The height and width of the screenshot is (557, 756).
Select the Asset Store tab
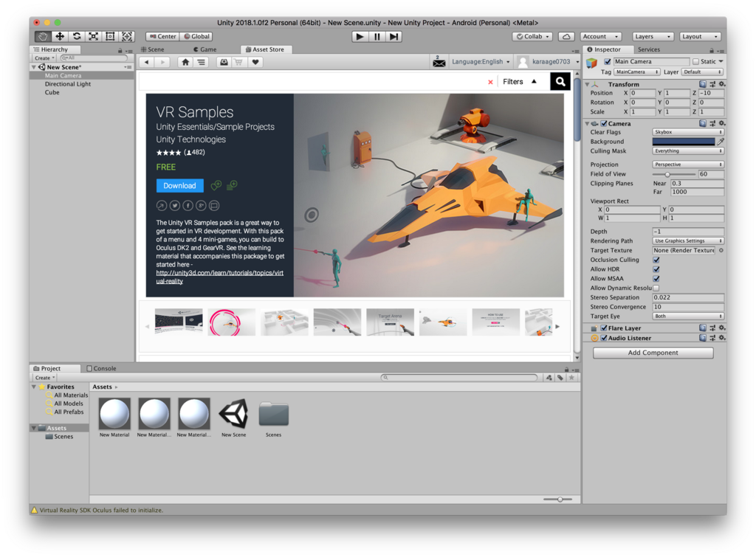click(x=265, y=49)
